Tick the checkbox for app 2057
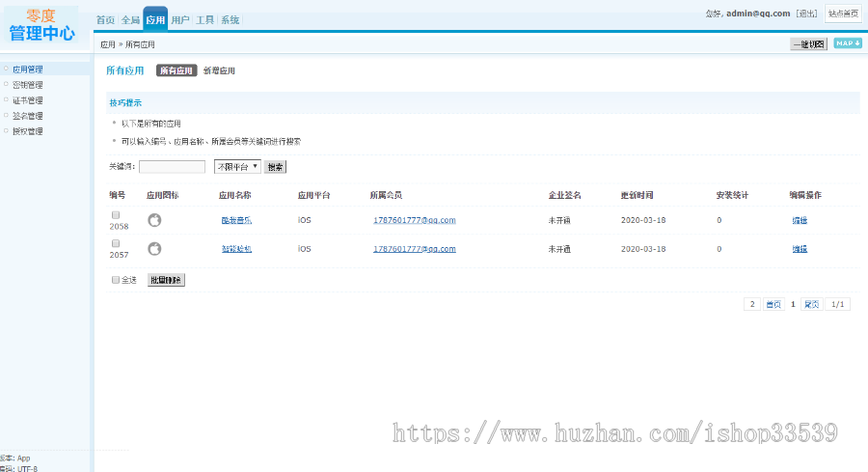This screenshot has height=472, width=868. coord(116,243)
